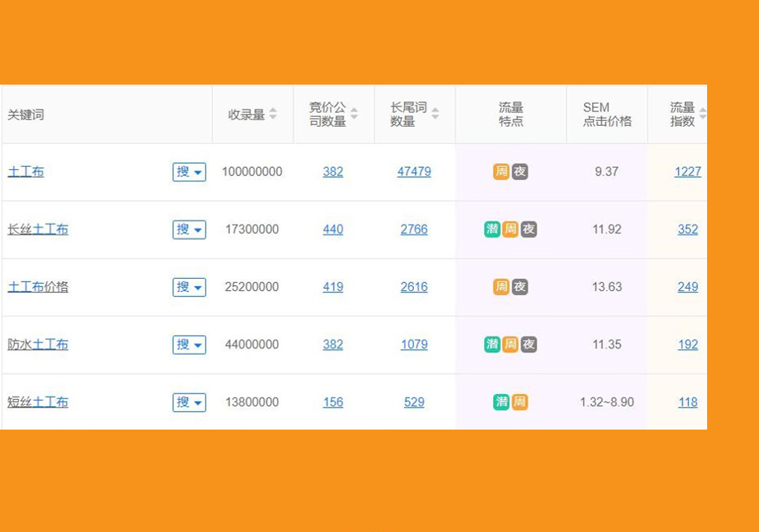759x532 pixels.
Task: Click the 周 badge in 短丝土工布 row
Action: tap(520, 402)
